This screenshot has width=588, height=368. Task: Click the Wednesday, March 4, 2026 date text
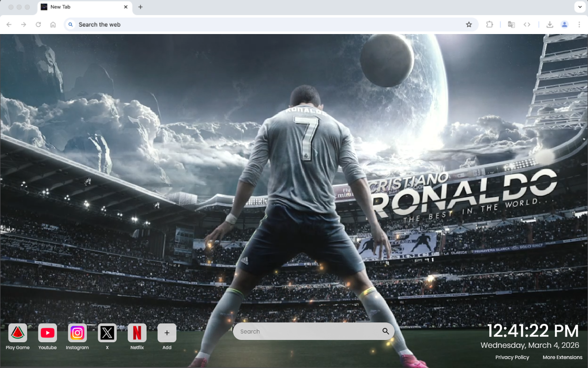point(530,345)
